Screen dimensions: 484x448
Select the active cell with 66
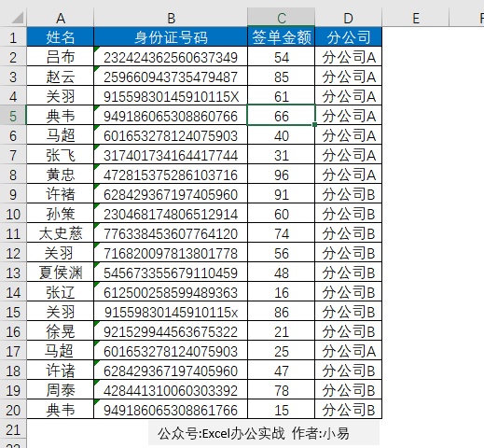coord(282,116)
